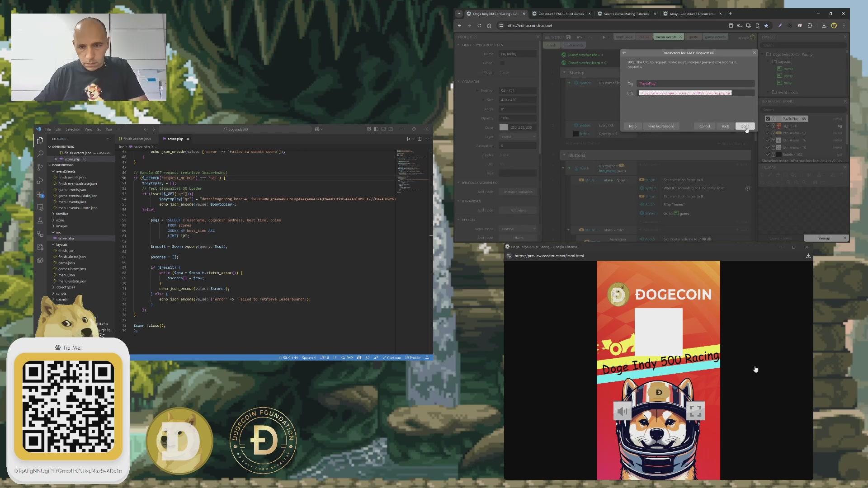Screen dimensions: 868x488
Task: Collapse eventSheets folder in Explorer
Action: (63, 171)
